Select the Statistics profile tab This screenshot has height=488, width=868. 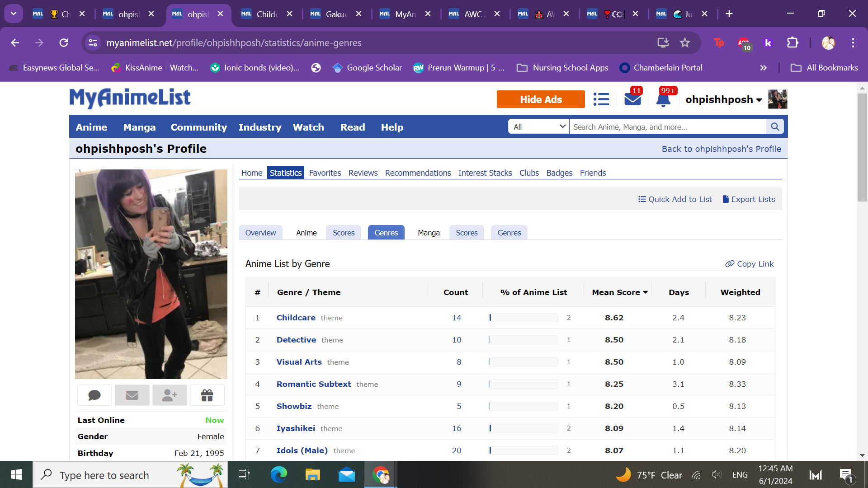(285, 173)
